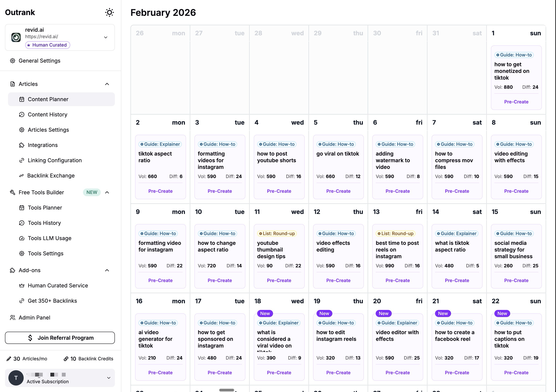Open Backlink Exchange page
Viewport: 556px width, 392px height.
click(x=51, y=176)
